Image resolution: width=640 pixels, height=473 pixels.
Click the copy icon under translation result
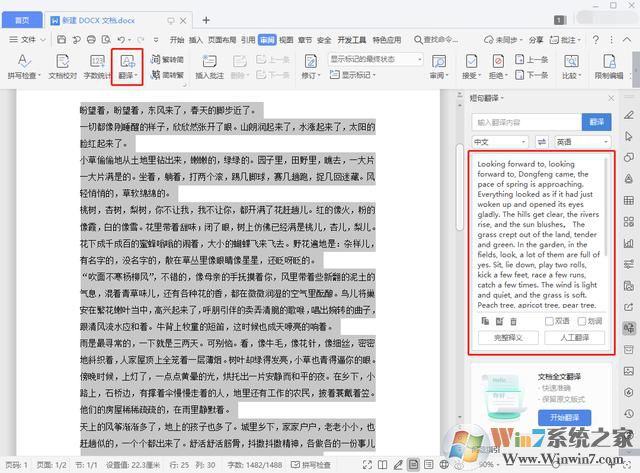pos(484,321)
